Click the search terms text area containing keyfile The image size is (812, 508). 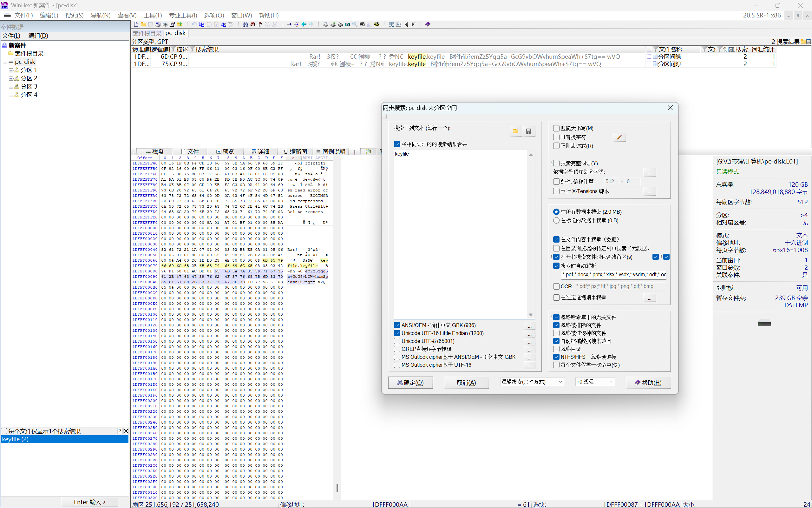pyautogui.click(x=460, y=234)
